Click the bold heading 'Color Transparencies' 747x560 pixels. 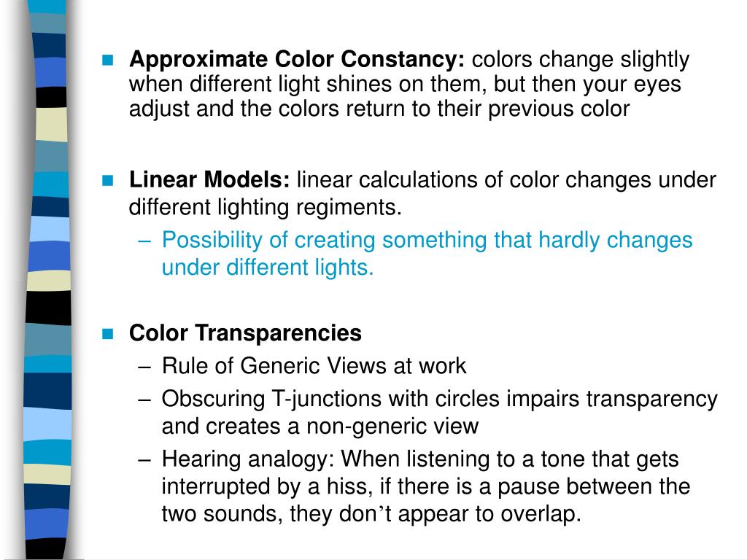pyautogui.click(x=245, y=332)
